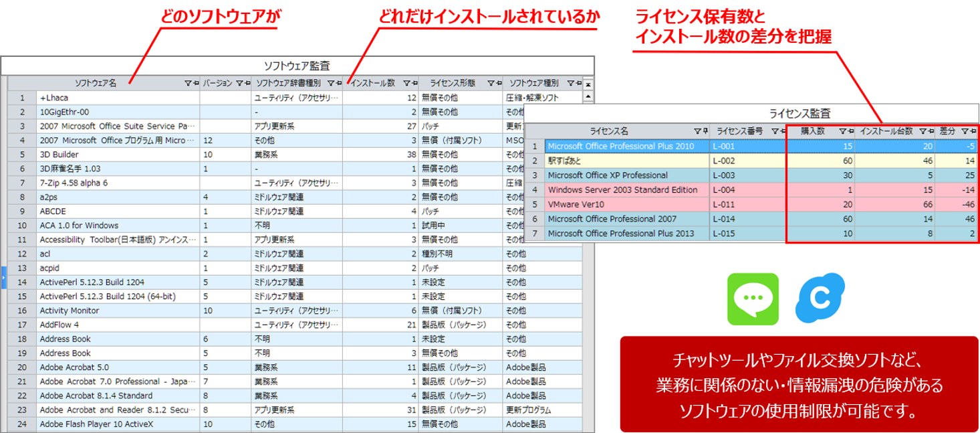Viewport: 980px width, 433px height.
Task: Select 7-Zip 4.58 alpha 6 row
Action: [x=295, y=183]
